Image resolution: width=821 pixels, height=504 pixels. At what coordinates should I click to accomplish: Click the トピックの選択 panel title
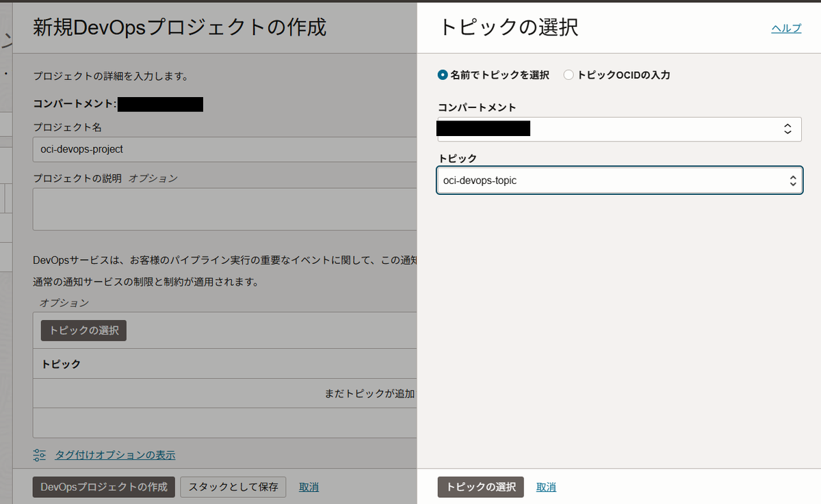coord(508,27)
